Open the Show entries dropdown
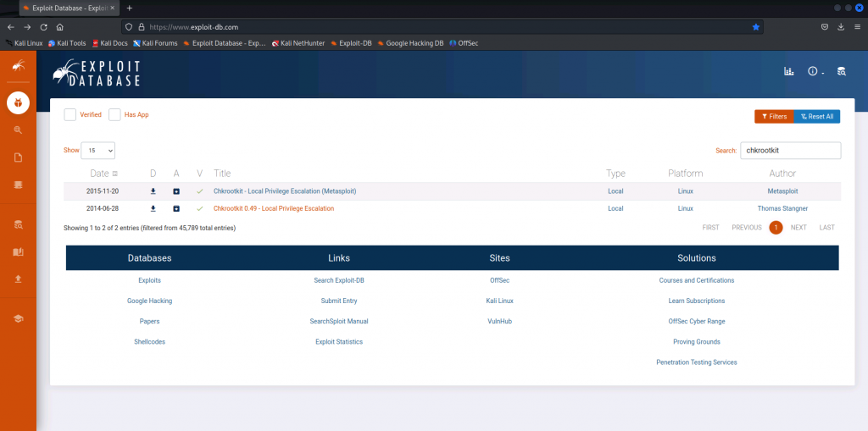 coord(98,151)
